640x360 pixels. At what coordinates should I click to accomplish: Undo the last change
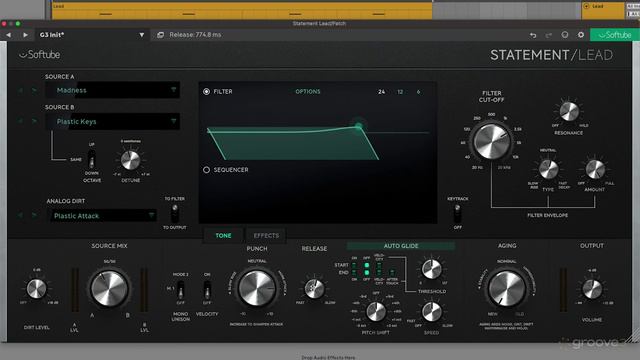533,35
